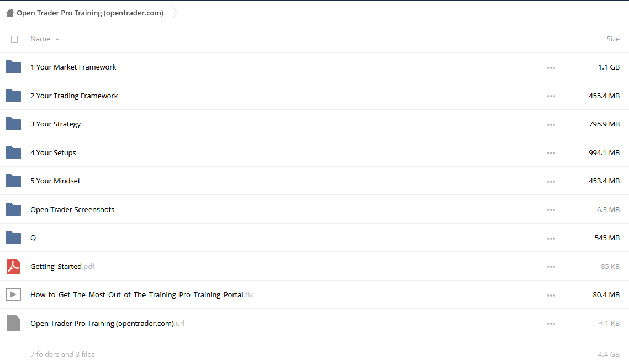Open the 4 Your Setups folder name

[53, 152]
